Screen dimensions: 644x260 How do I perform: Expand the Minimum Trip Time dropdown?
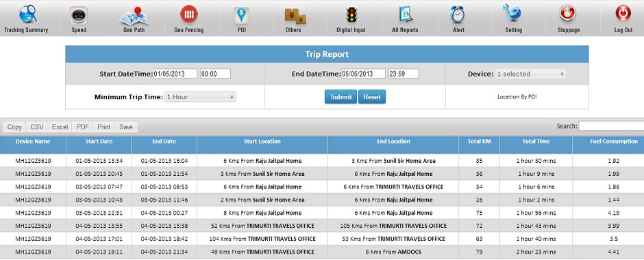[x=201, y=97]
